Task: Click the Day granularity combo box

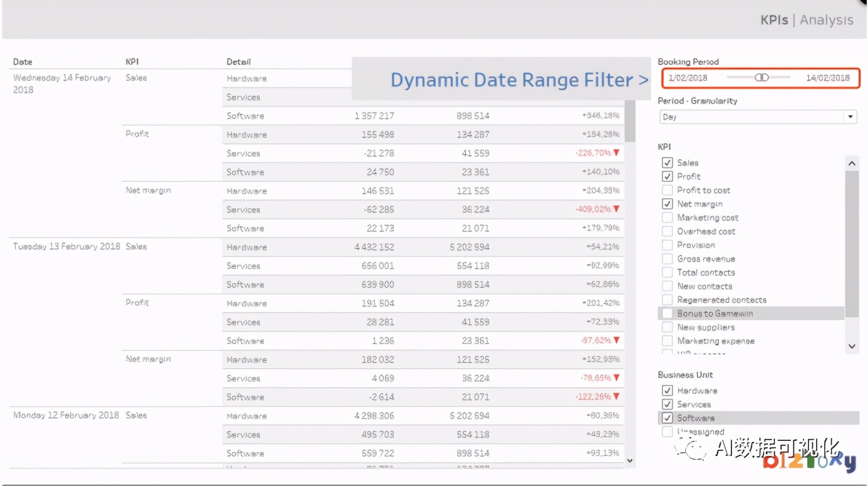Action: (x=752, y=117)
